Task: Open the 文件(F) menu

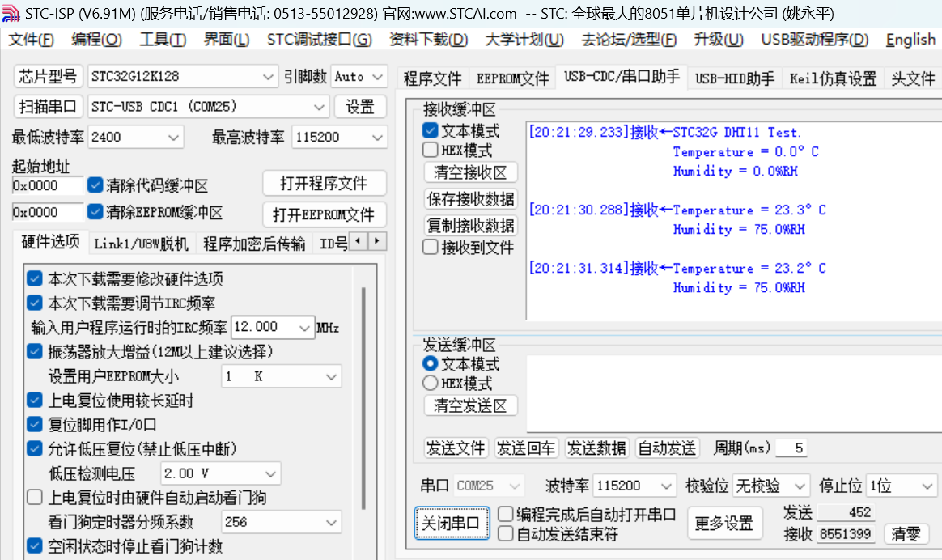Action: pyautogui.click(x=31, y=40)
